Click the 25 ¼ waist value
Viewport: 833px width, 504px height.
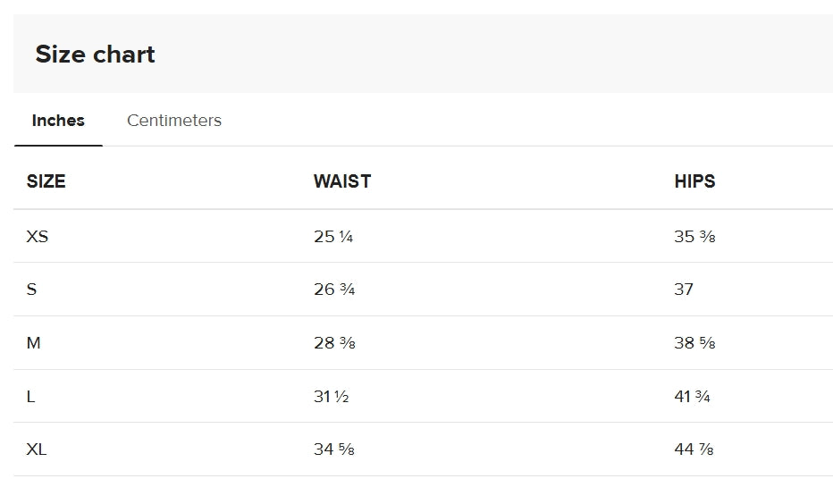click(333, 236)
